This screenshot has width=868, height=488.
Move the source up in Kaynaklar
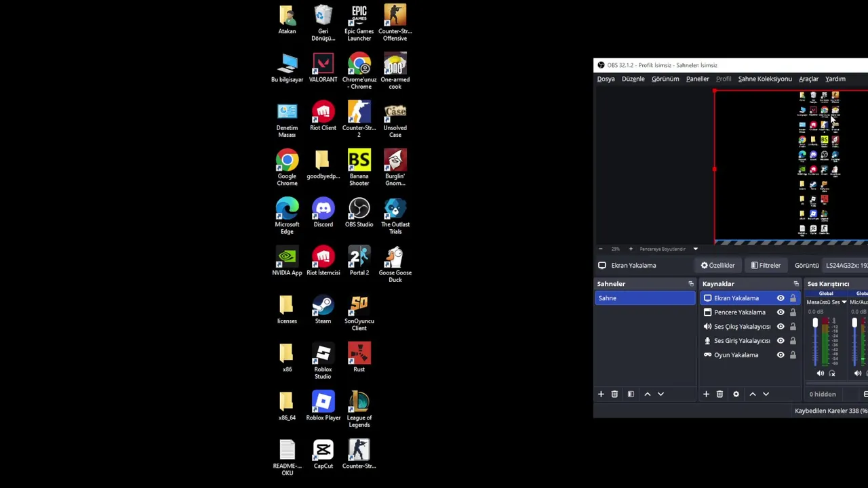[752, 394]
